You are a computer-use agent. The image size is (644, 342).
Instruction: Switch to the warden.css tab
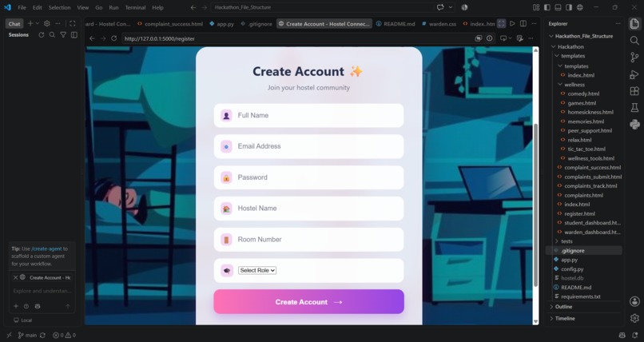click(x=439, y=24)
